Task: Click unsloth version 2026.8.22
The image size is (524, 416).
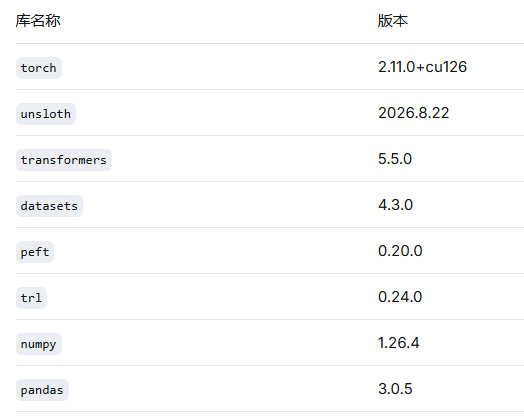Action: click(x=413, y=113)
